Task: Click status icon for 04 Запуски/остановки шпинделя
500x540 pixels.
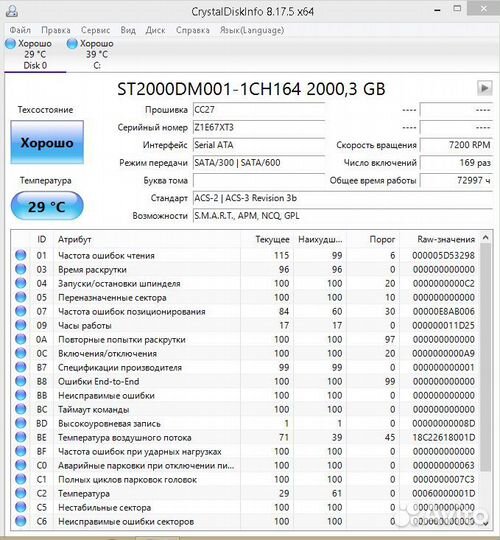Action: point(21,283)
